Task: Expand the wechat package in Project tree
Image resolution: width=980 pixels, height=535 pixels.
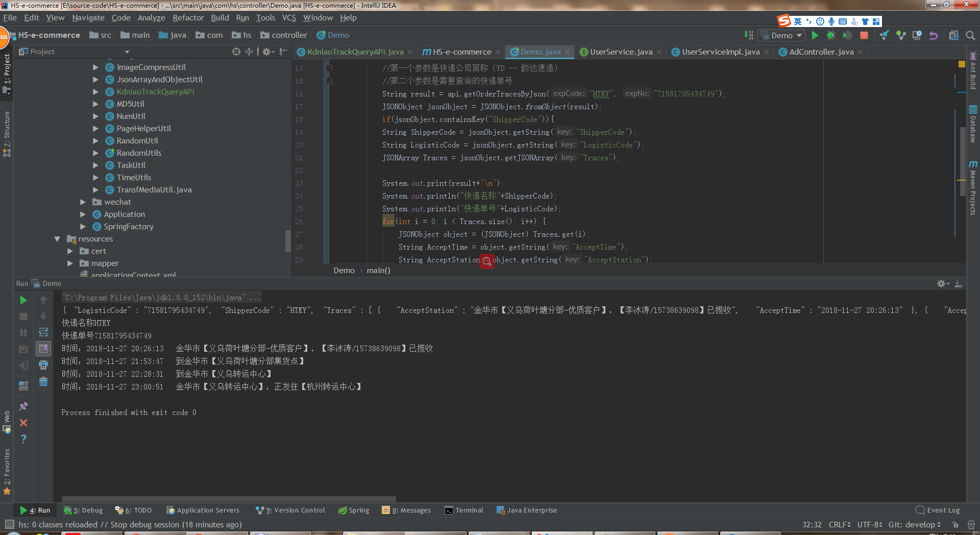Action: pos(83,202)
